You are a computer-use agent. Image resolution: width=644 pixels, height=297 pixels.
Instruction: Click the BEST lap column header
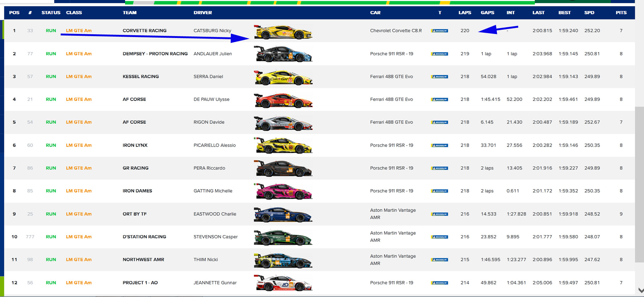pos(564,13)
